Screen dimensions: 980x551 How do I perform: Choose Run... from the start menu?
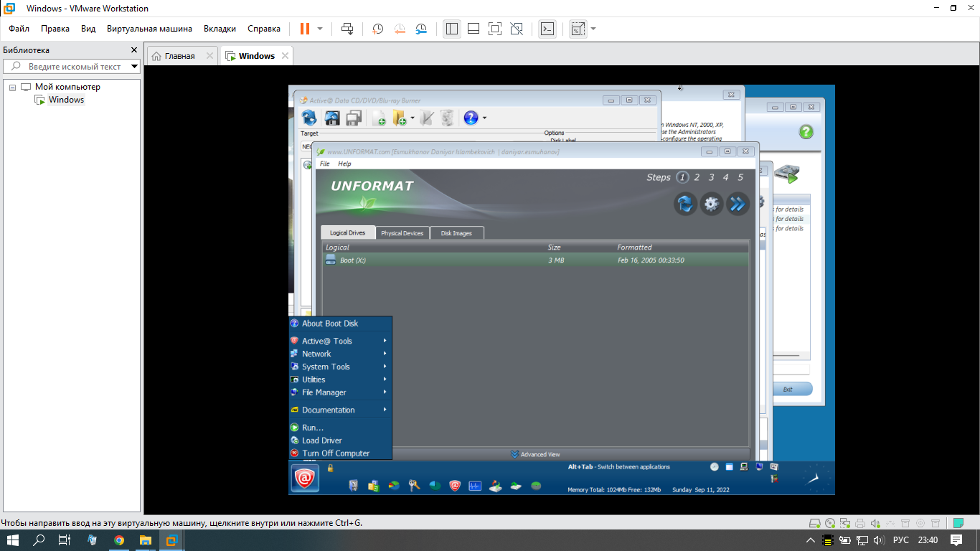(341, 428)
